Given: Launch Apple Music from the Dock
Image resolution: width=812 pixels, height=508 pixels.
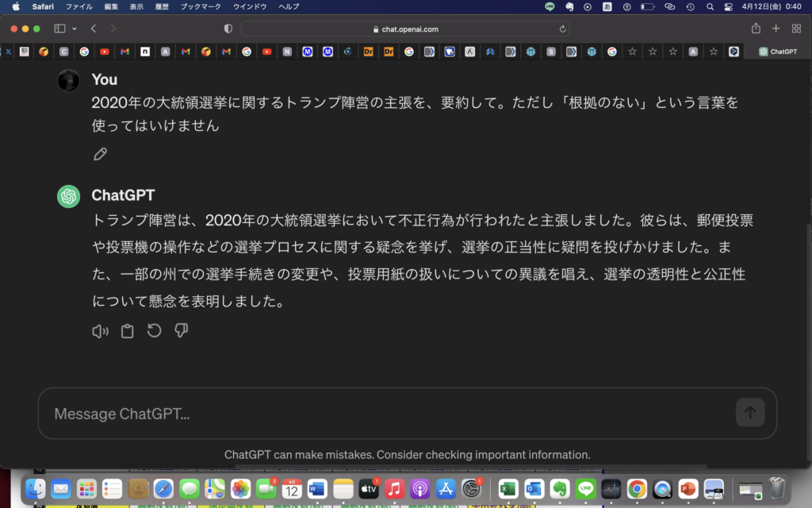Looking at the screenshot, I should (x=395, y=490).
